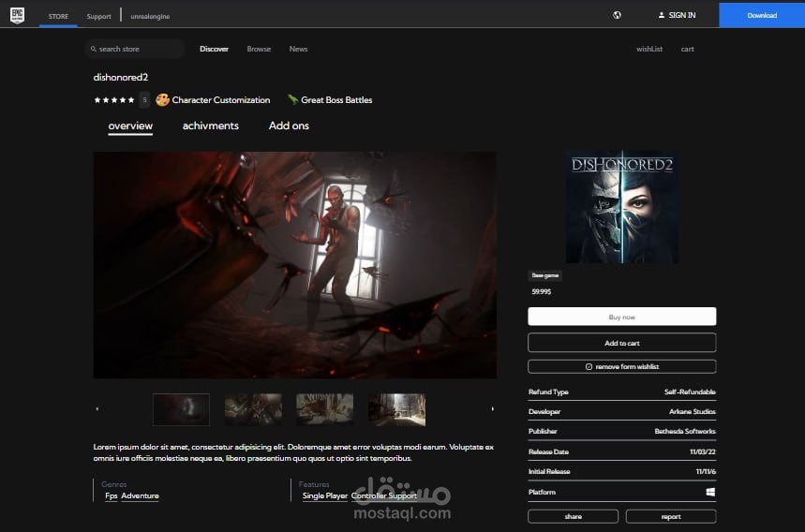Click the Bethesda Softworks publisher name
The image size is (805, 532).
click(685, 432)
